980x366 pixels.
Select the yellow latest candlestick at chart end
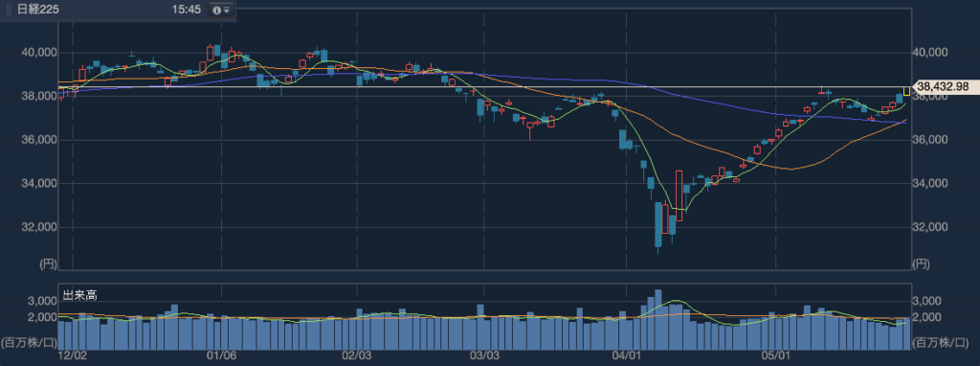point(906,91)
